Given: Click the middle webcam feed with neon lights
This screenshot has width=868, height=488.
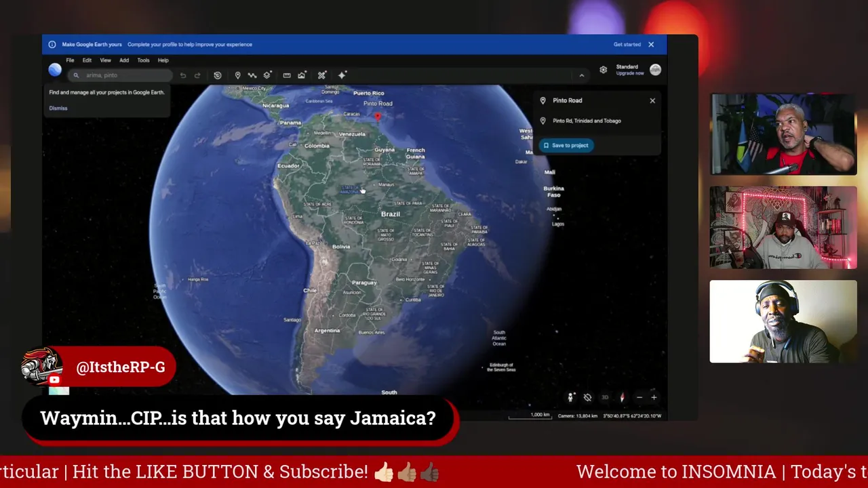Looking at the screenshot, I should (783, 228).
